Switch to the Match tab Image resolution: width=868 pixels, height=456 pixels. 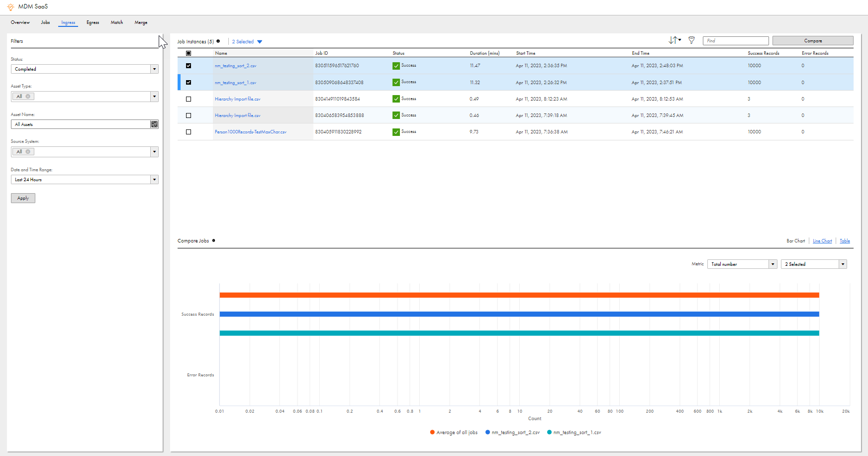click(117, 22)
